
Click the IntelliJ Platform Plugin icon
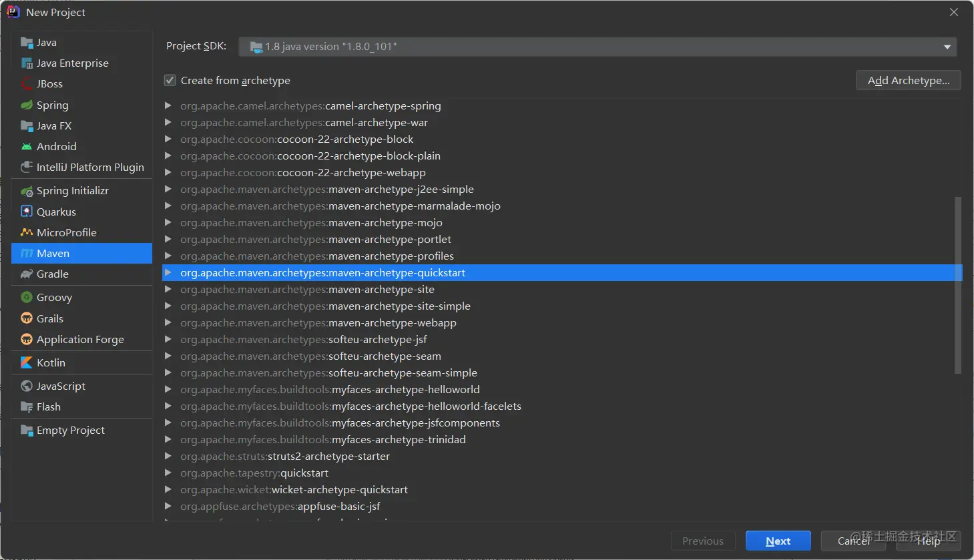pos(27,168)
